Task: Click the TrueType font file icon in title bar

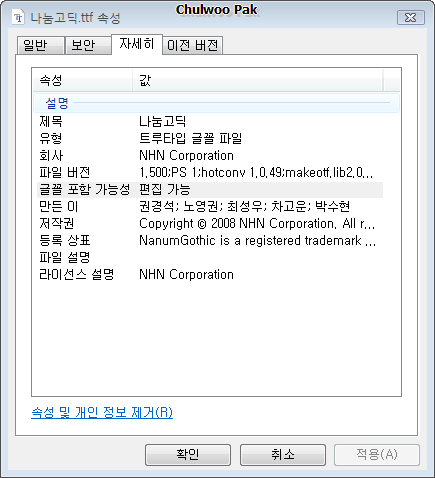Action: pos(18,17)
